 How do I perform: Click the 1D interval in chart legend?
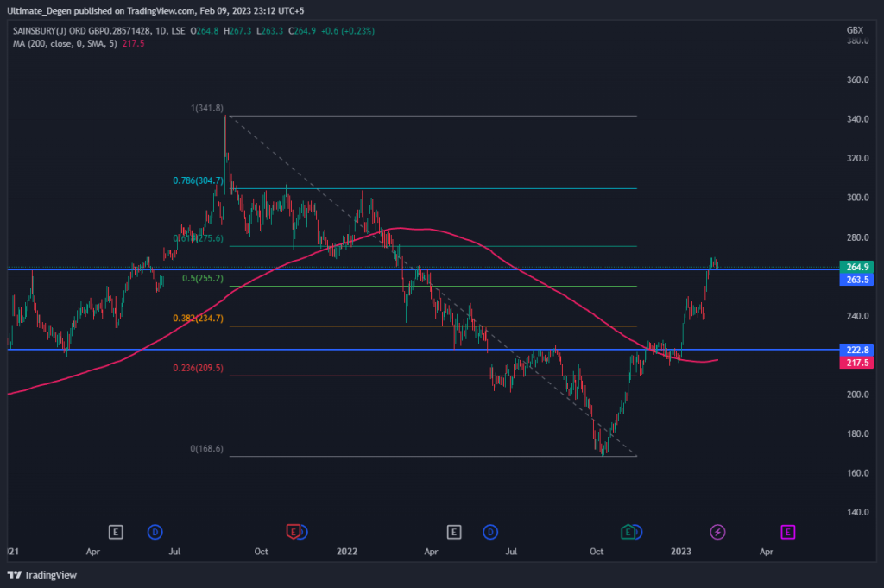(161, 31)
